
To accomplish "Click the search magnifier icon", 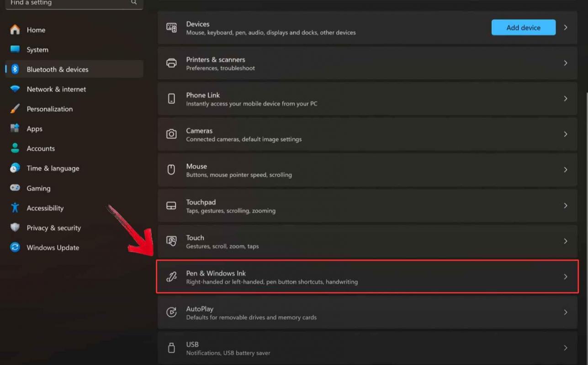I will click(x=134, y=2).
